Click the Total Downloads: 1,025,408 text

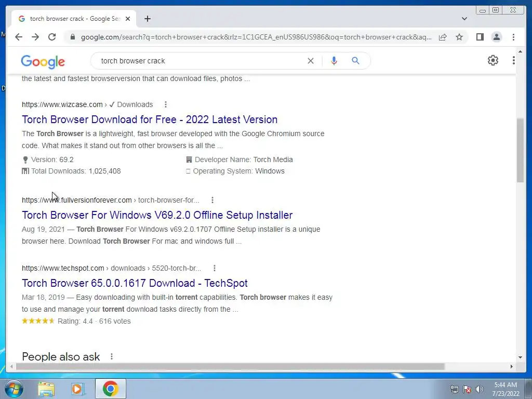pos(76,171)
